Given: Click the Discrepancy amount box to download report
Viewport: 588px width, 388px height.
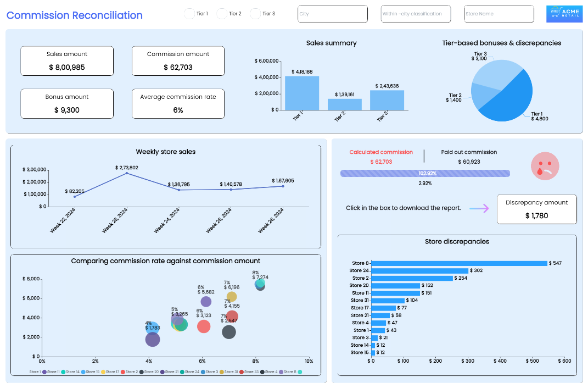Looking at the screenshot, I should point(536,209).
